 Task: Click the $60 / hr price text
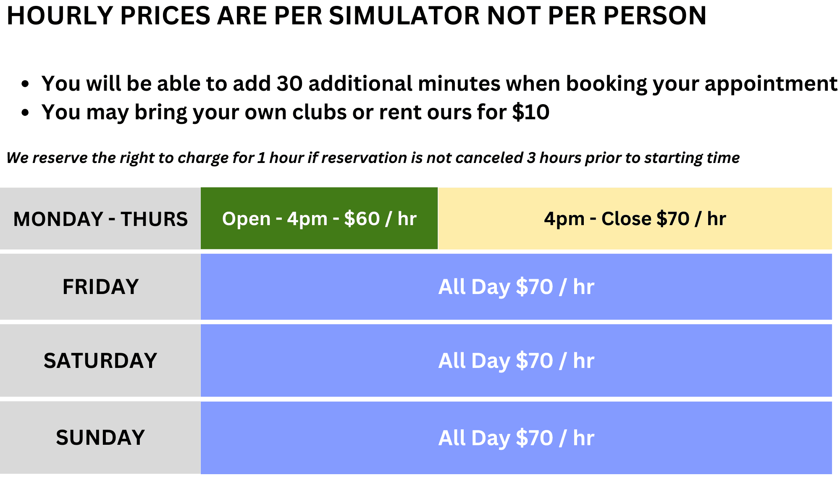[380, 218]
